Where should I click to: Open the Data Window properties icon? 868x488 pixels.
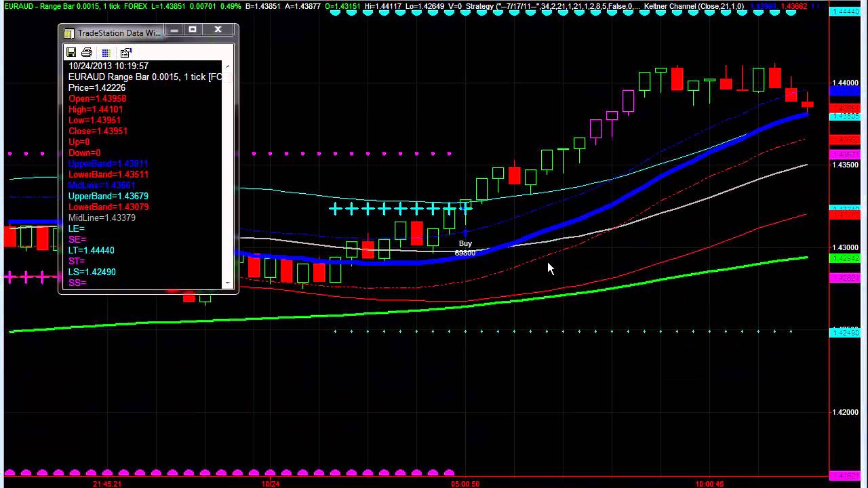pyautogui.click(x=125, y=52)
